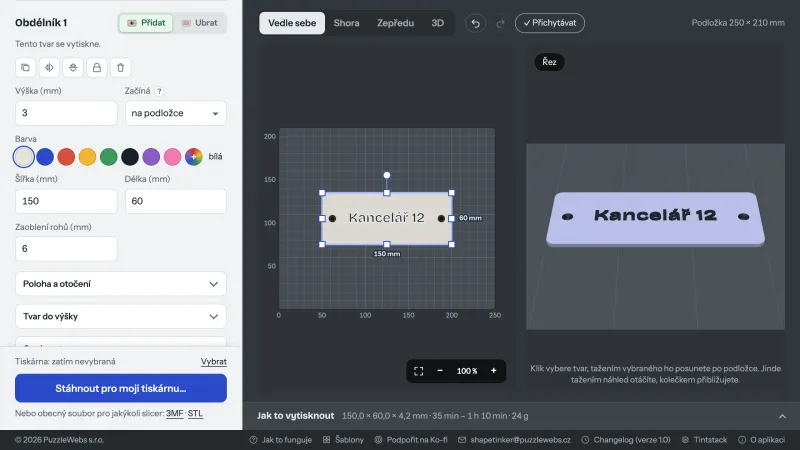The height and width of the screenshot is (450, 800).
Task: Switch to the Zepředu view tab
Action: pos(395,23)
